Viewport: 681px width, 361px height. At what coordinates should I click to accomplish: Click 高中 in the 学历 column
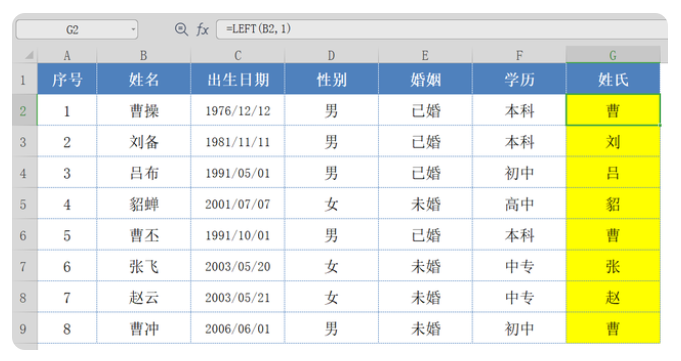(519, 204)
